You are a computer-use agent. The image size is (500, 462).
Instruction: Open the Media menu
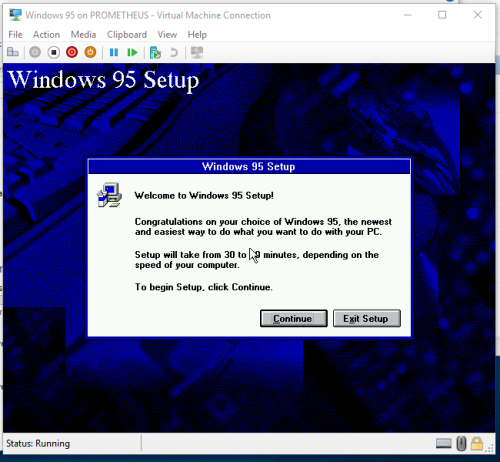tap(83, 35)
